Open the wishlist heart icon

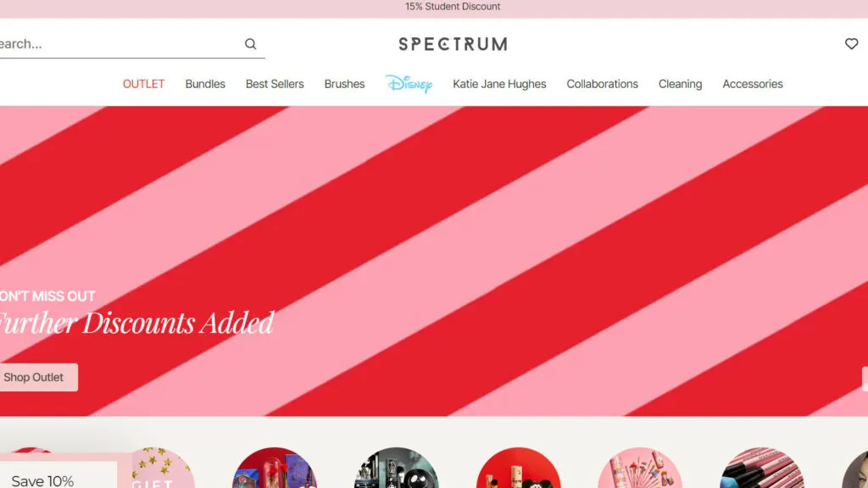pyautogui.click(x=851, y=44)
